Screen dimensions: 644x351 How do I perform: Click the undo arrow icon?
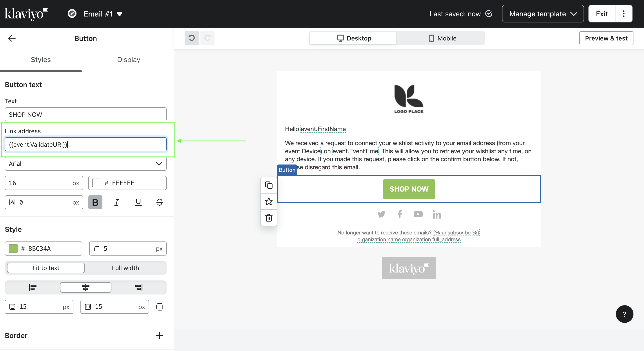click(x=191, y=38)
